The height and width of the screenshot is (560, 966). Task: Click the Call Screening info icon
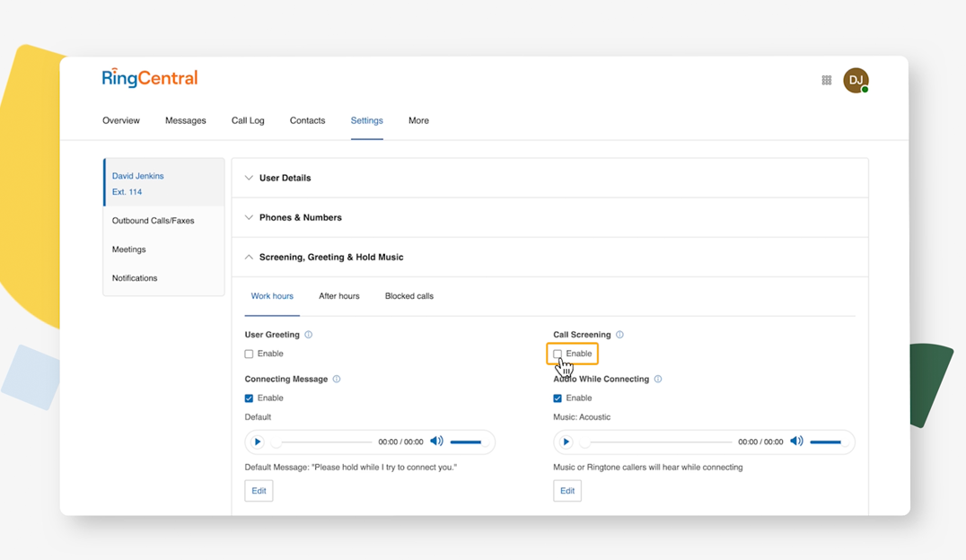click(619, 334)
